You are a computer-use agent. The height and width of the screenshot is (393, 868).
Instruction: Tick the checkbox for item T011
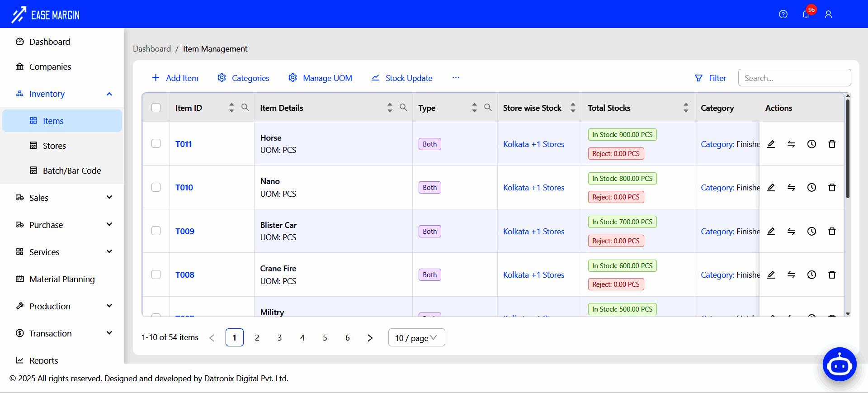pyautogui.click(x=156, y=143)
